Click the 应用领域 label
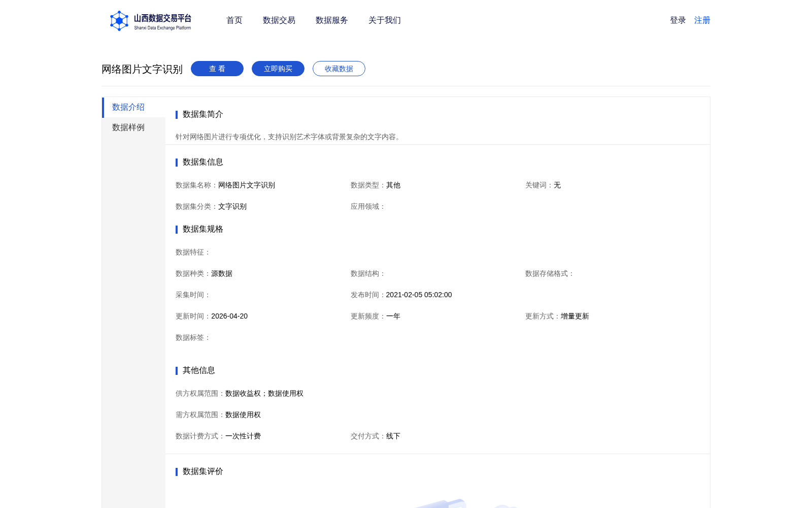 coord(368,207)
